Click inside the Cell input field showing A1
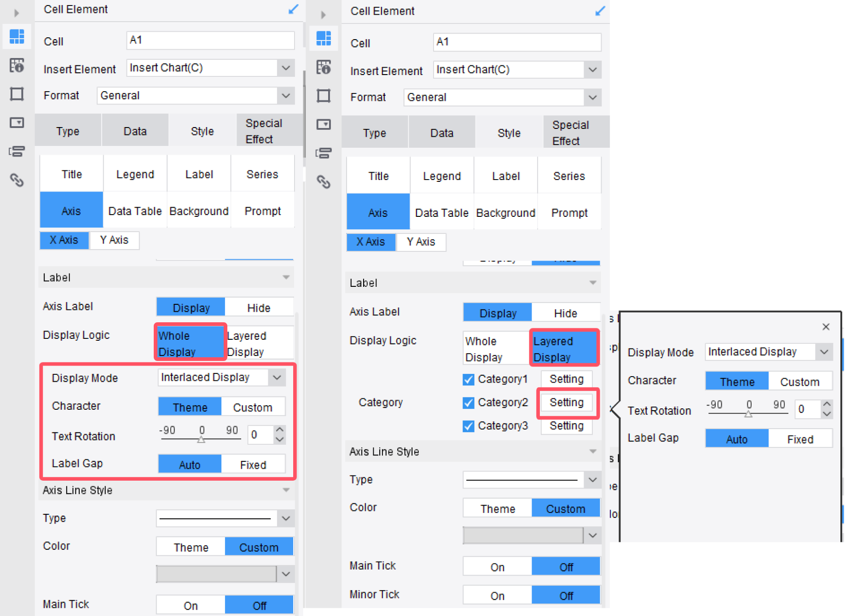Screen dimensions: 845x616 click(x=210, y=41)
